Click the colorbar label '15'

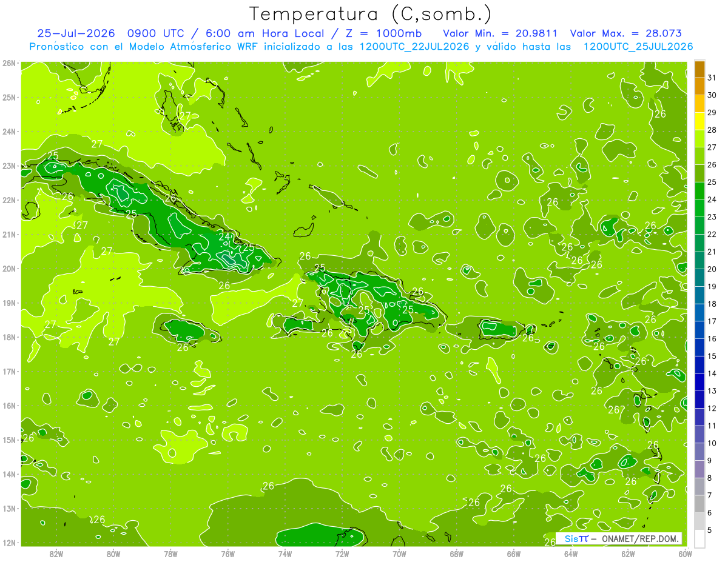[712, 356]
